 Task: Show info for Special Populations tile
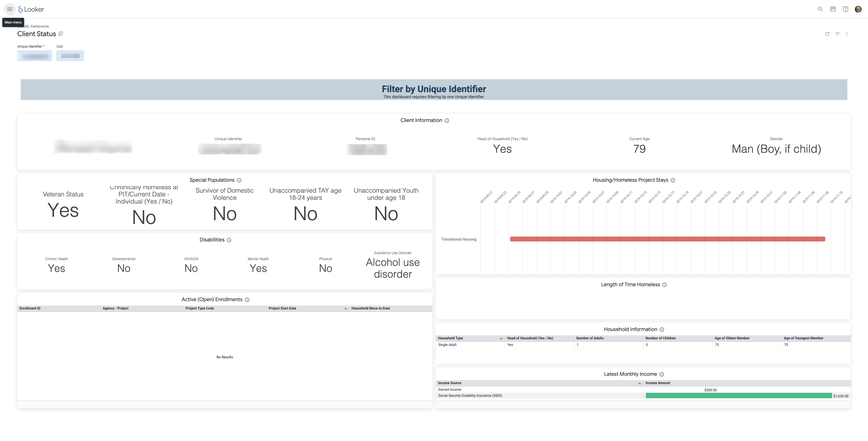click(239, 180)
